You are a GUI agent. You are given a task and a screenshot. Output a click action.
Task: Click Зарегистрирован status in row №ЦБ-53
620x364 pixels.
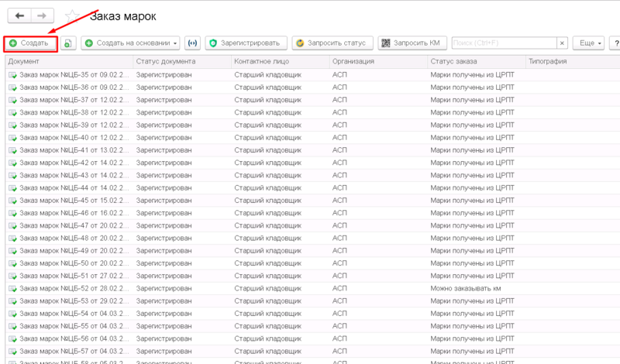(164, 301)
